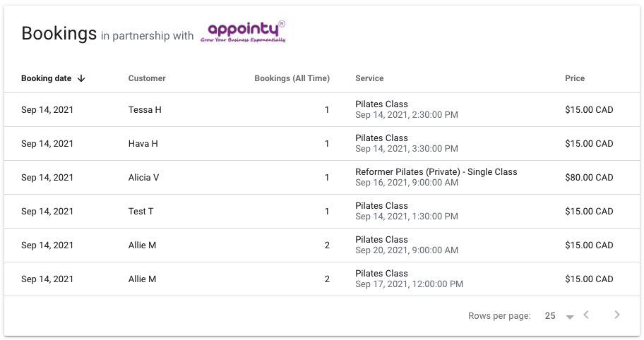
Task: Click the Appointy logo
Action: [243, 32]
